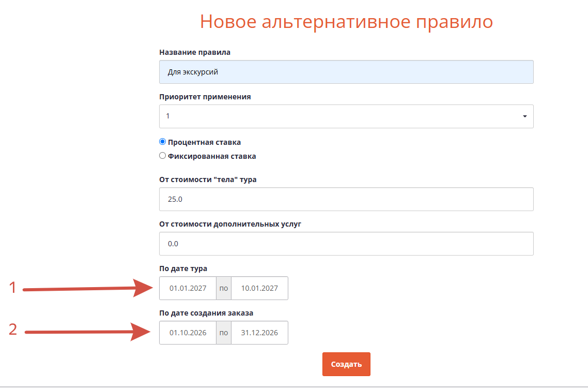
Task: Click the rule name field "Для экскурсий"
Action: click(x=346, y=72)
